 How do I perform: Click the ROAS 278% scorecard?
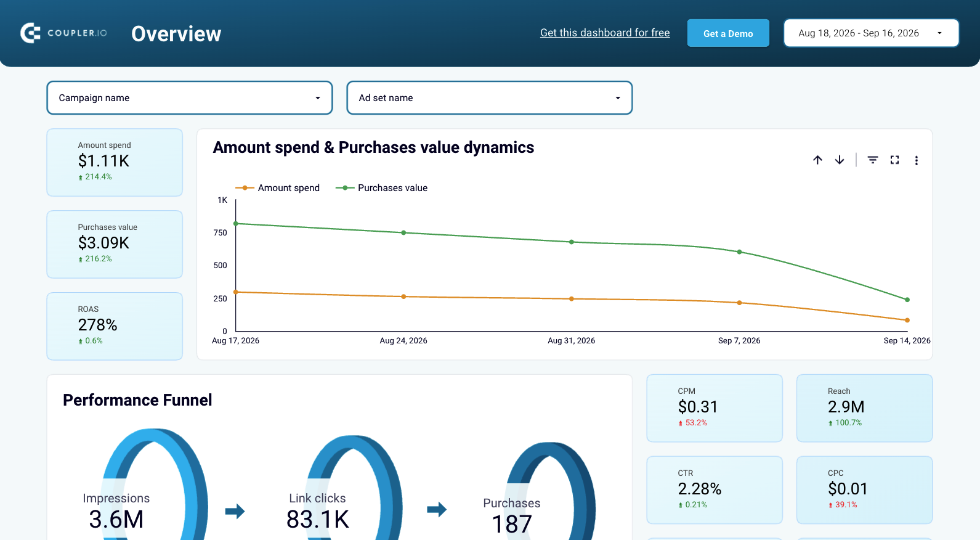(115, 327)
